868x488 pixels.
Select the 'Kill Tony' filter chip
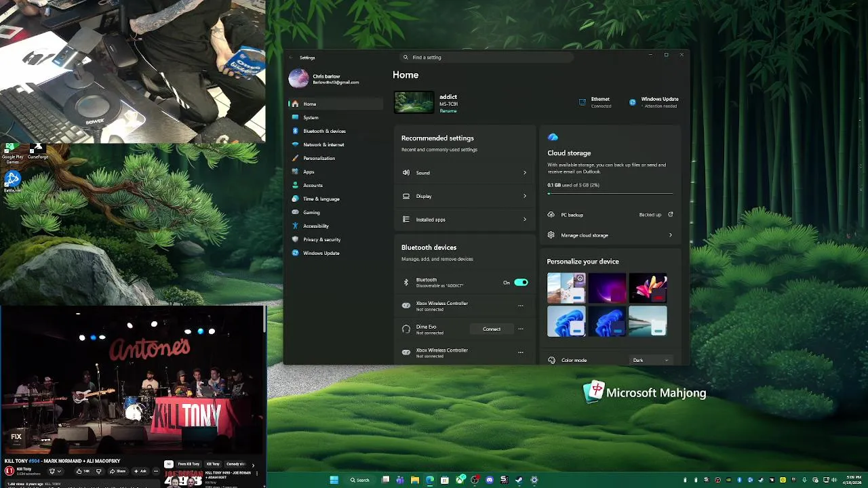point(213,464)
